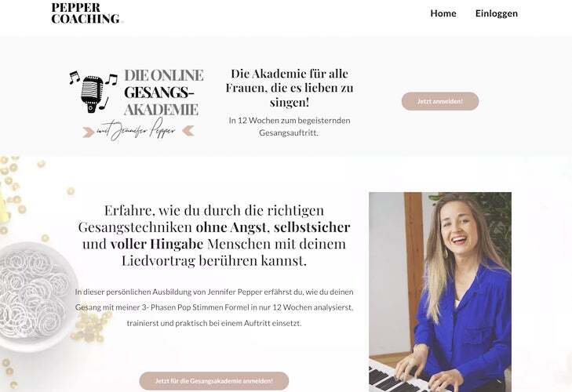Click the bold 'voller Hingabe' text
The image size is (572, 392).
click(157, 244)
